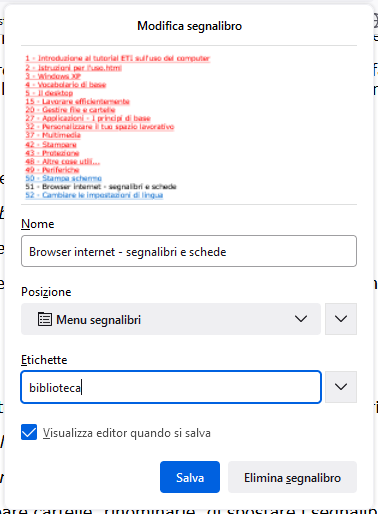Open link 3 - Windows XP in preview

pyautogui.click(x=53, y=76)
